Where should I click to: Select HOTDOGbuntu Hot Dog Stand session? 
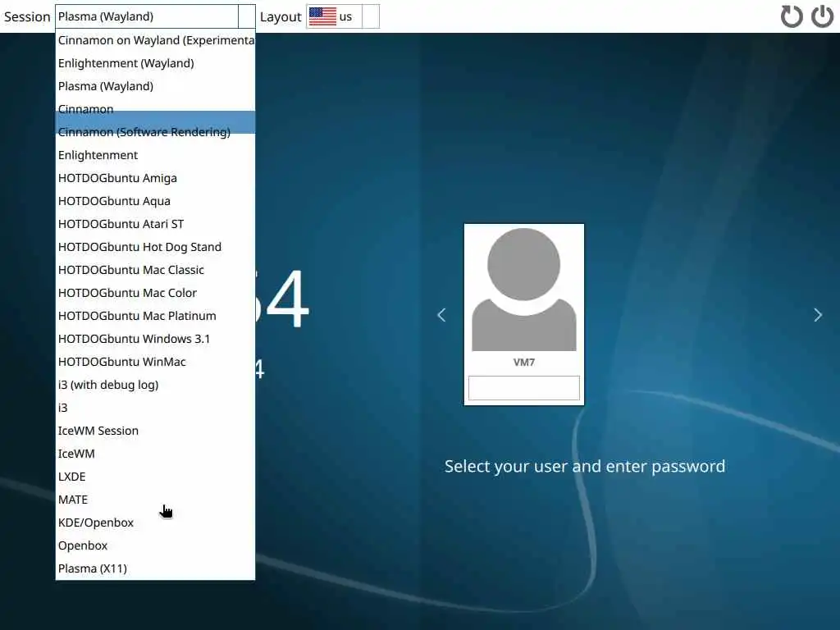point(155,248)
